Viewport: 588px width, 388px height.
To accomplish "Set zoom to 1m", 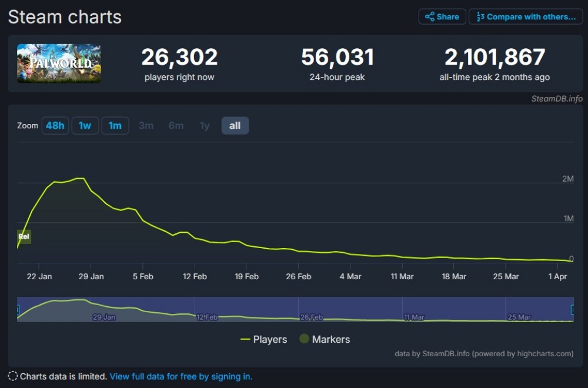I will [115, 126].
